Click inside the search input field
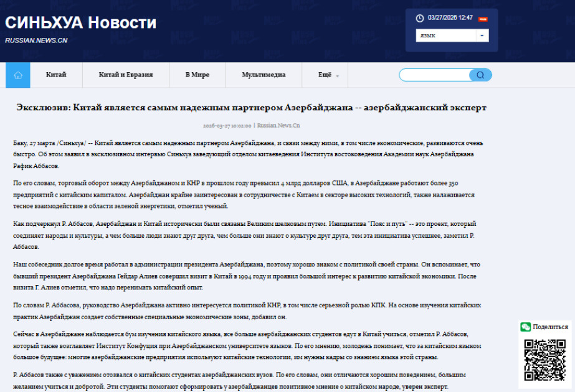 pyautogui.click(x=436, y=75)
